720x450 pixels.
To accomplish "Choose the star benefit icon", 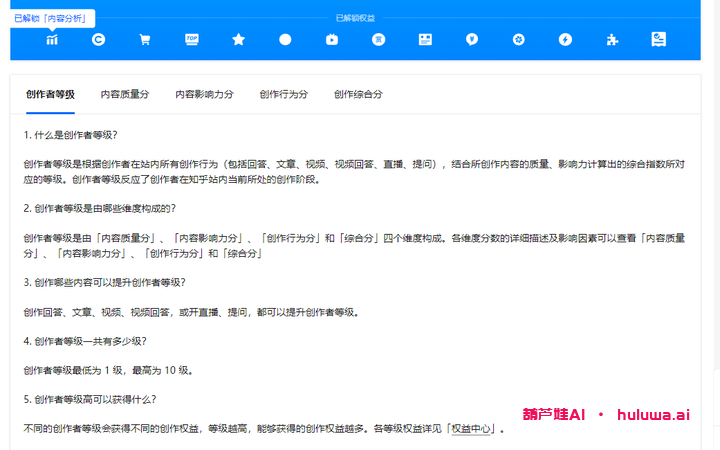I will [x=238, y=40].
